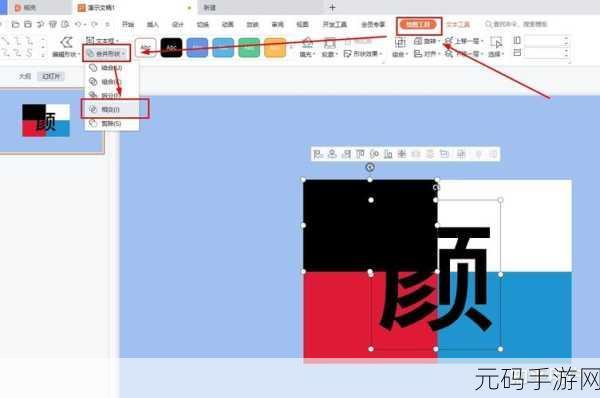The width and height of the screenshot is (600, 398).
Task: Click the Redo arrow icon
Action: tap(94, 24)
